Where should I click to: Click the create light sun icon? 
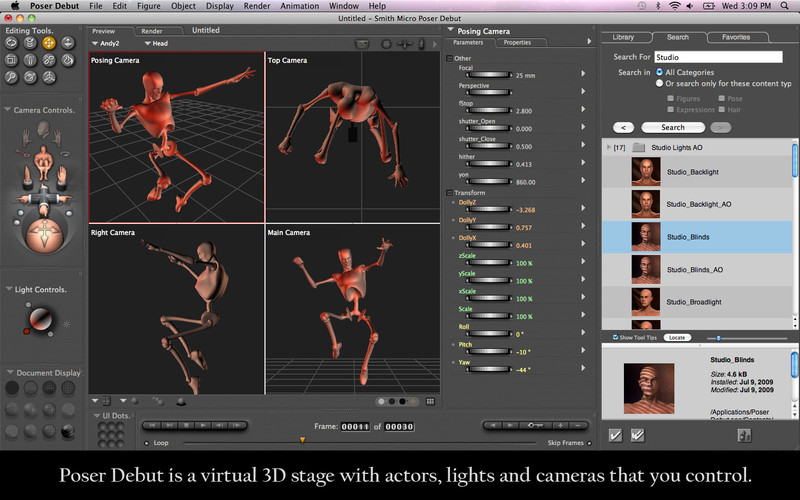[66, 324]
